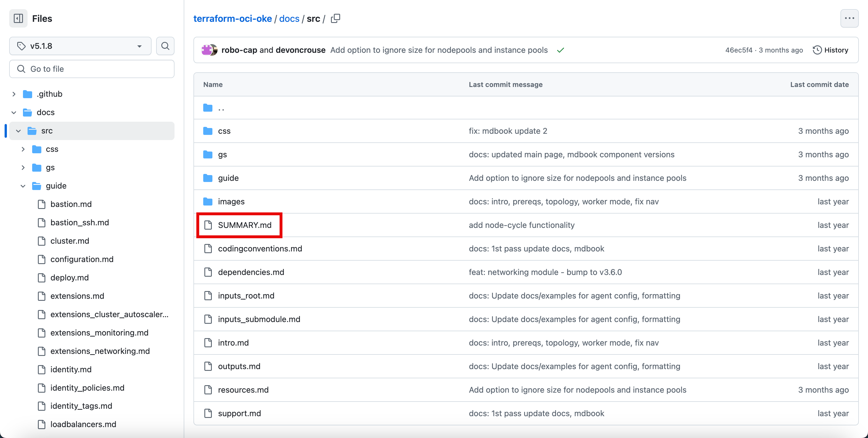Screen dimensions: 868x438
Task: Open the terraform-oci-oke breadcrumb link
Action: tap(232, 19)
